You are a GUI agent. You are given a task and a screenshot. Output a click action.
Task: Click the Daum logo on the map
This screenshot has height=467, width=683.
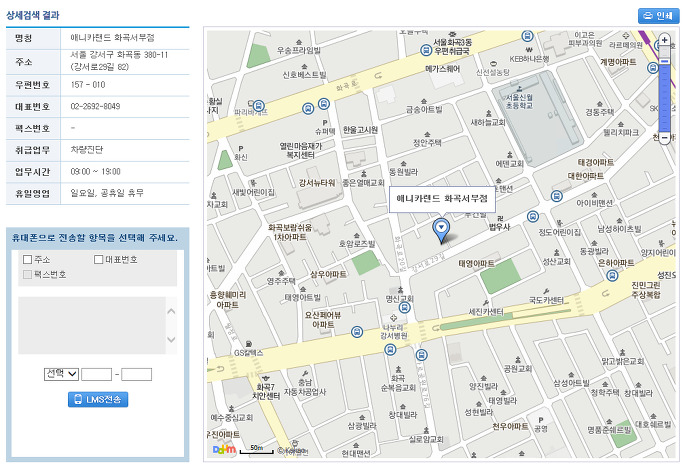224,450
